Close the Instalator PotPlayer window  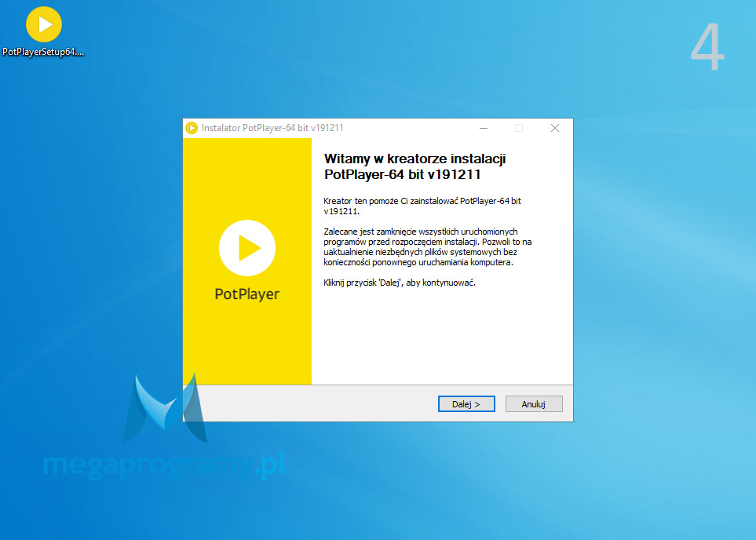555,128
